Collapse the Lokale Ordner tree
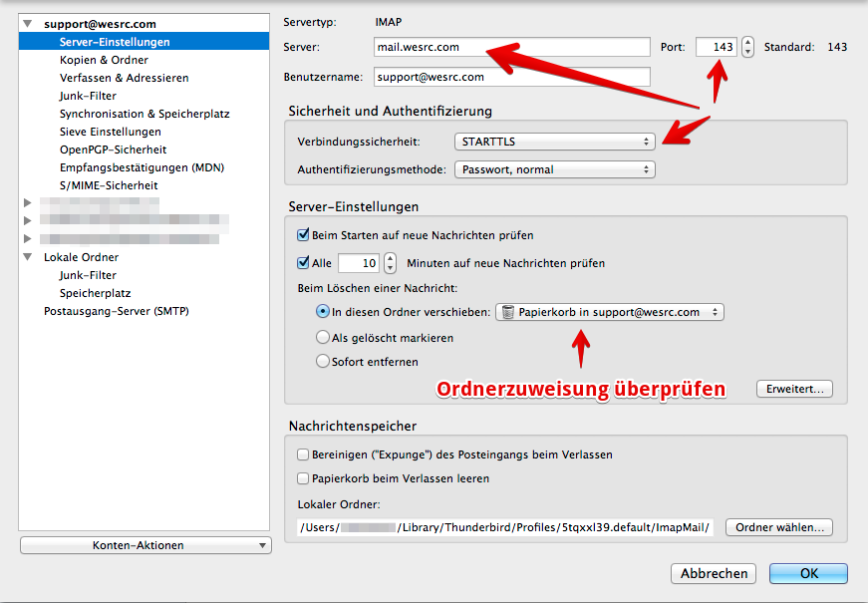This screenshot has height=603, width=868. point(28,257)
